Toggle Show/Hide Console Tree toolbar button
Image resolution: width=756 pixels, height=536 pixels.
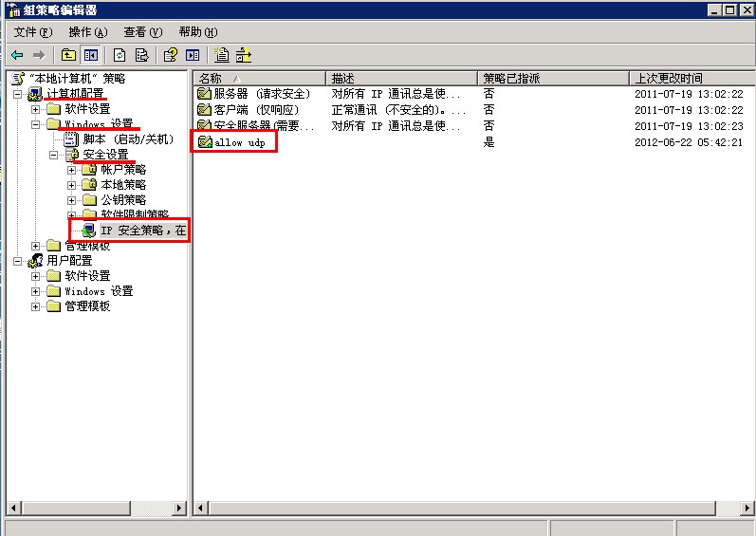[x=90, y=55]
